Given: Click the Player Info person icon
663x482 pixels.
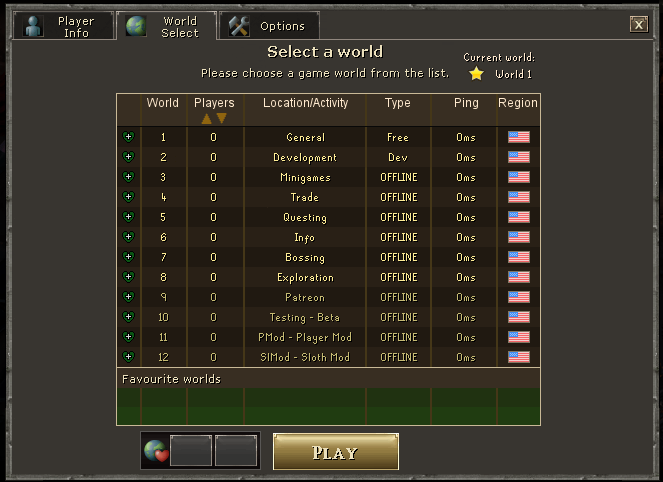Looking at the screenshot, I should click(33, 26).
